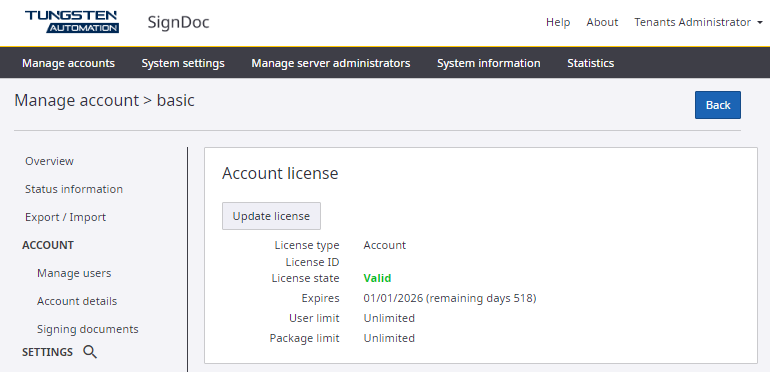
Task: Open the Tenants Administrator dropdown menu
Action: 698,23
